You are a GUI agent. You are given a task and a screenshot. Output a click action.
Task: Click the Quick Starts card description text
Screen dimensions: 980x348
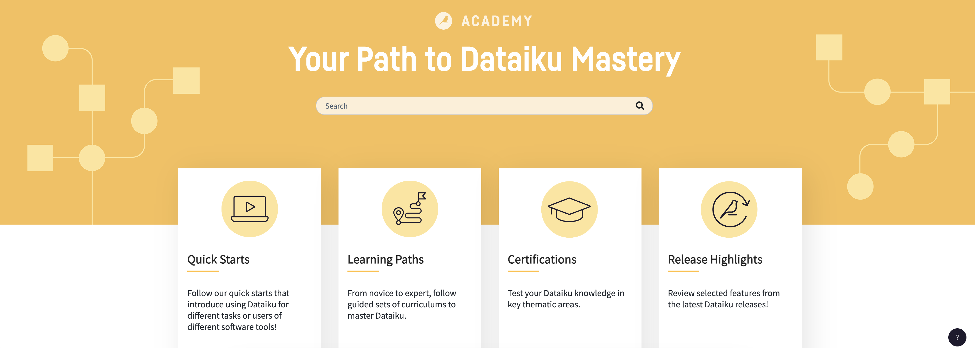238,310
